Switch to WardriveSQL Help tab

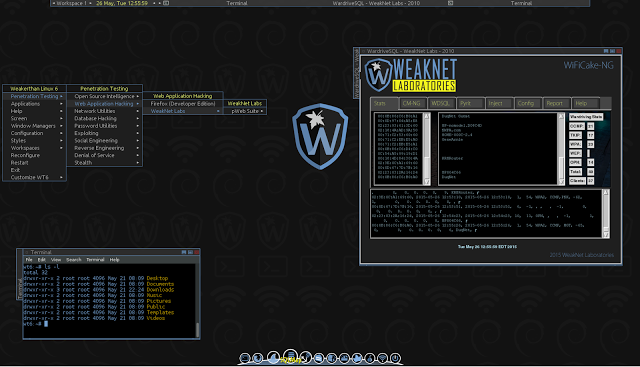click(585, 103)
